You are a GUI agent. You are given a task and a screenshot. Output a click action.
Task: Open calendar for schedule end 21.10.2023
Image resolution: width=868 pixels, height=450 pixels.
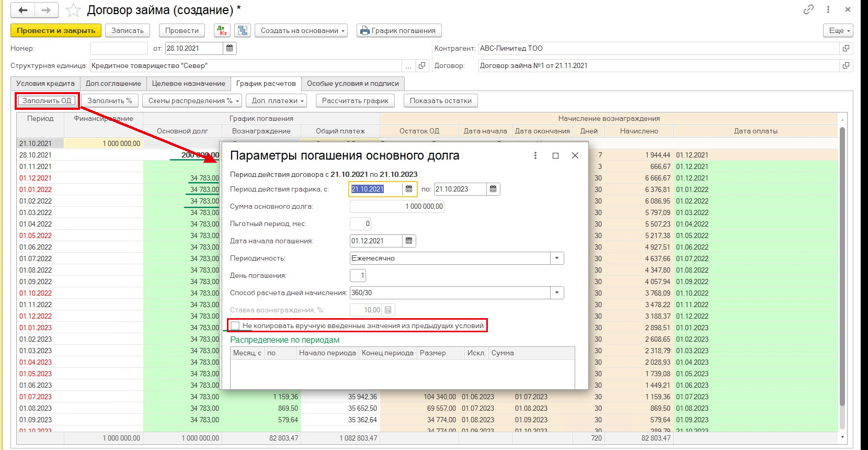493,189
